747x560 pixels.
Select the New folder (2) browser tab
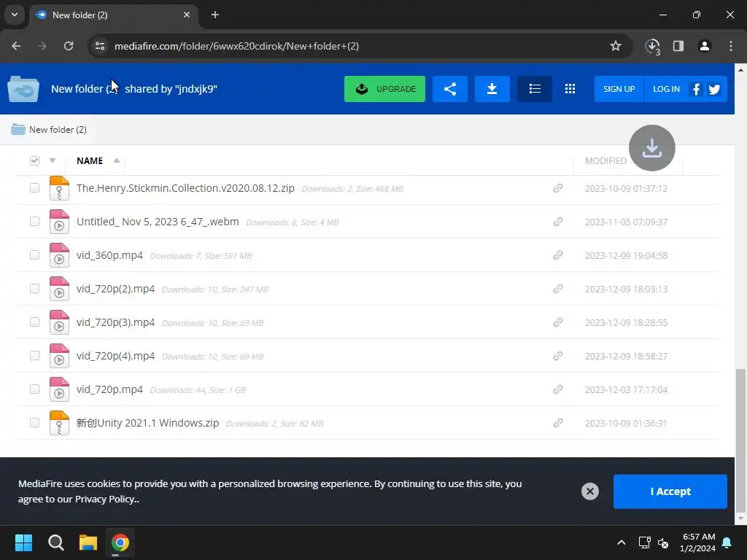115,15
